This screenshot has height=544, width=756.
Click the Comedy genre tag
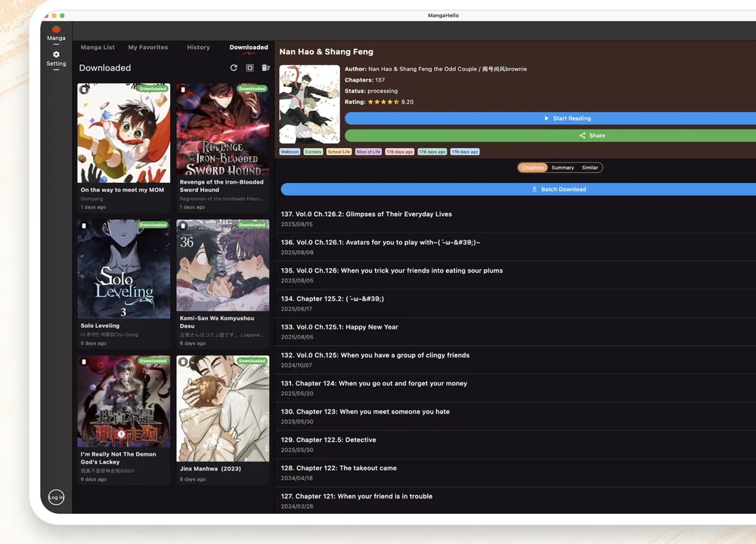click(314, 152)
